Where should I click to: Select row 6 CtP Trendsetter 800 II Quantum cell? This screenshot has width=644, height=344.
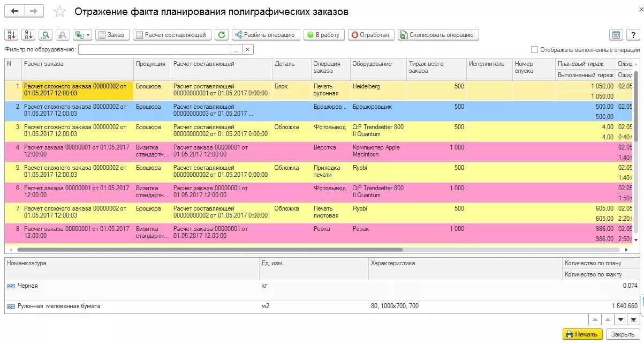[x=378, y=192]
